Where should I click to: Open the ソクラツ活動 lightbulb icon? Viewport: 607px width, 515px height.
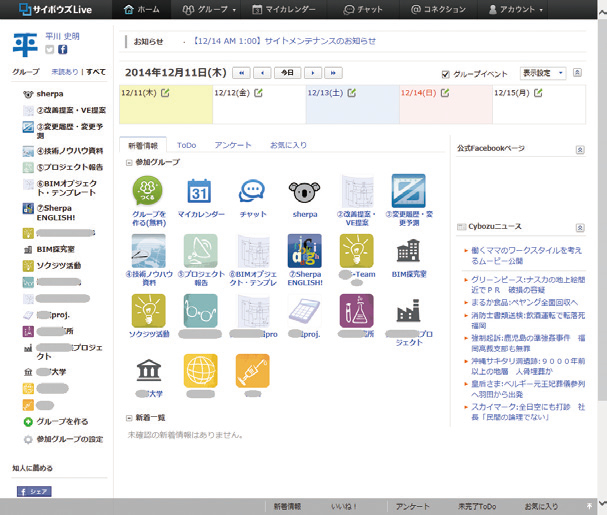click(148, 311)
